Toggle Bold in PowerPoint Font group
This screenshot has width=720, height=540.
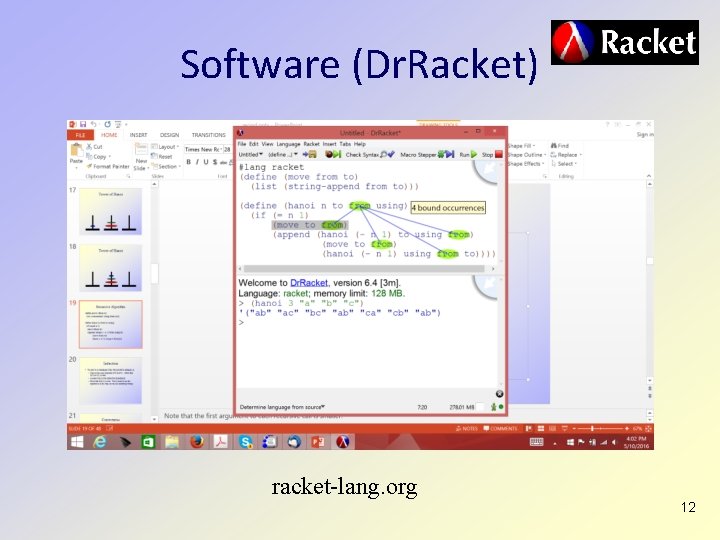pyautogui.click(x=188, y=162)
